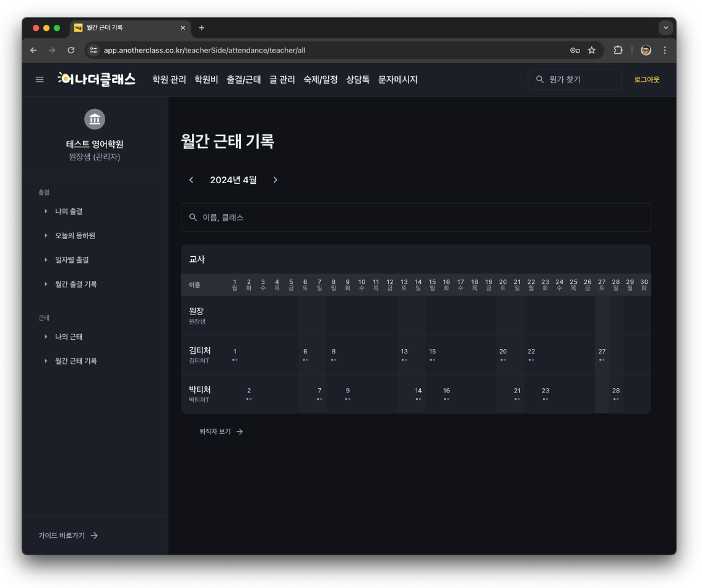Click the 어나더클래스 logo
702x588 pixels.
(97, 79)
